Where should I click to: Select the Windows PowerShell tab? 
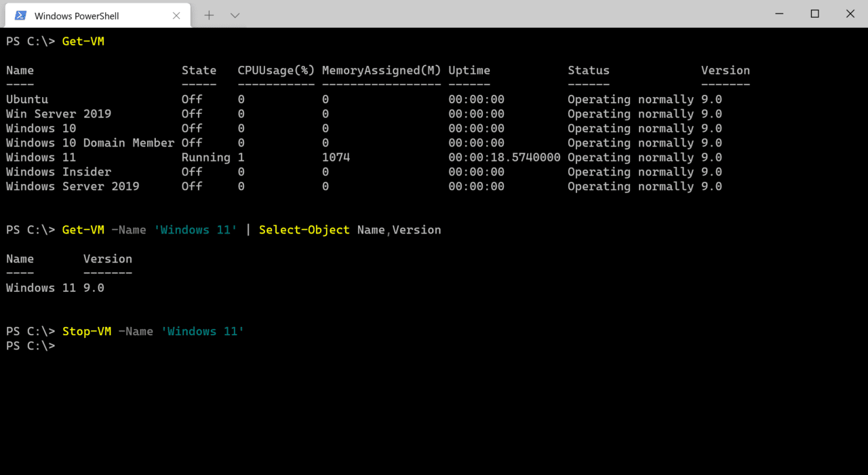click(98, 15)
